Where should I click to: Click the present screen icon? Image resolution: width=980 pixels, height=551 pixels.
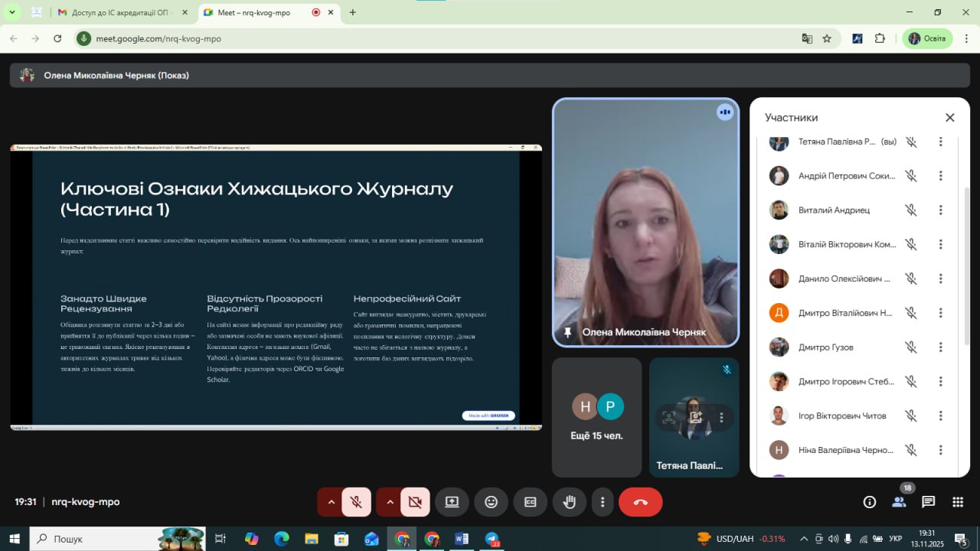(x=452, y=502)
